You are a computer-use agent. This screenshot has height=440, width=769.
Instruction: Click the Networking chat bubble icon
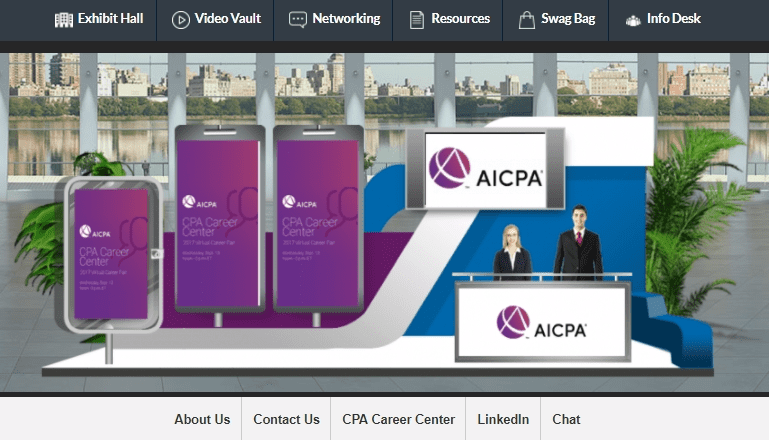298,20
